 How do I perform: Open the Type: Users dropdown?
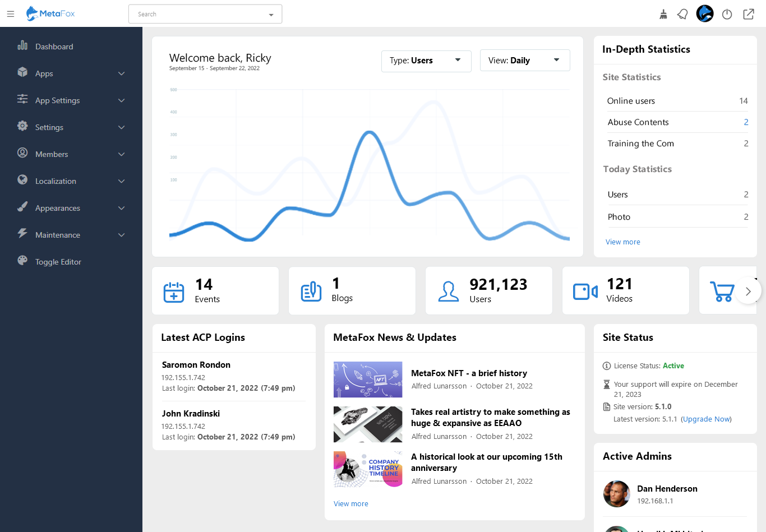(426, 61)
